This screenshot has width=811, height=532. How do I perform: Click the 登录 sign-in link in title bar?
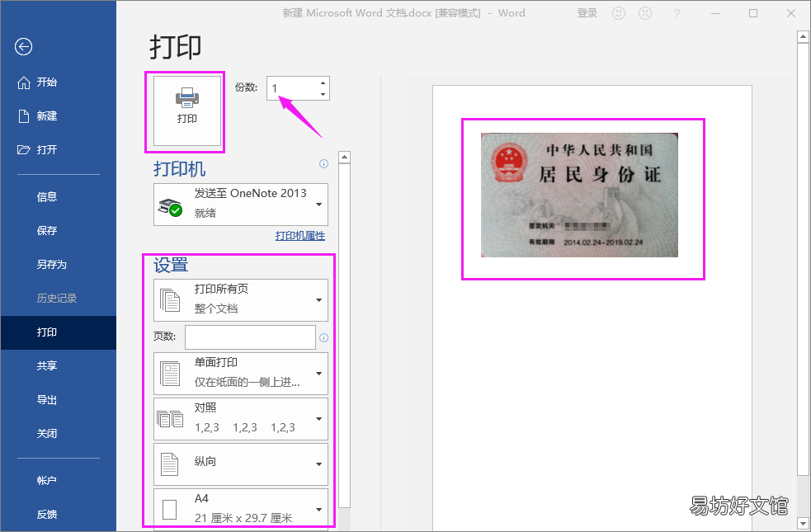pyautogui.click(x=587, y=13)
